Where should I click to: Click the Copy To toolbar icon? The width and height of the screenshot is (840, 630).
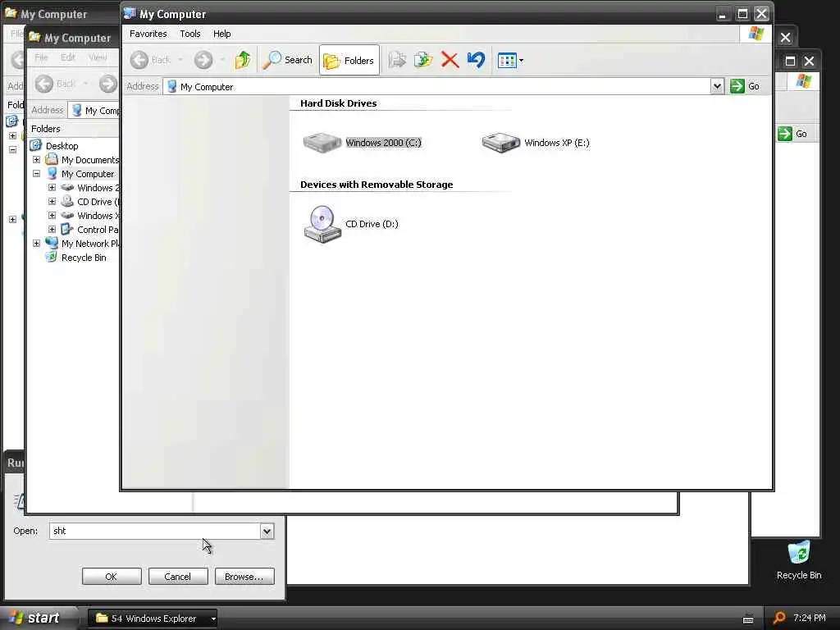tap(423, 60)
